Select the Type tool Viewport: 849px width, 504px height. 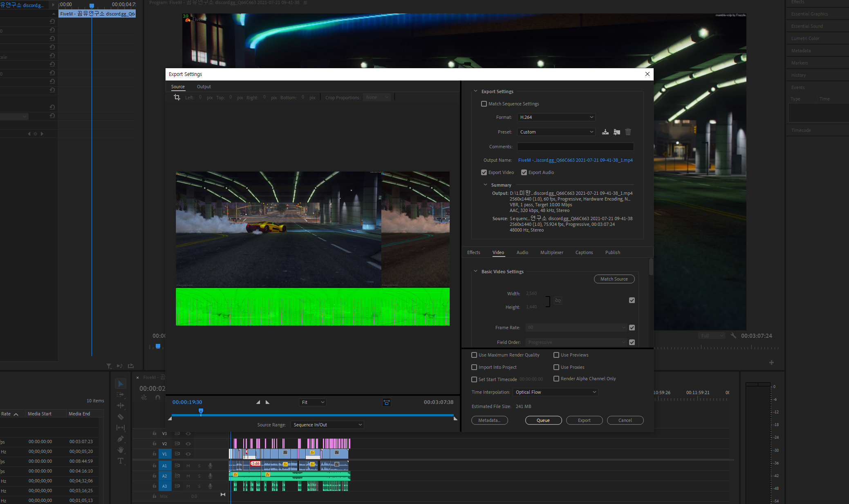121,461
